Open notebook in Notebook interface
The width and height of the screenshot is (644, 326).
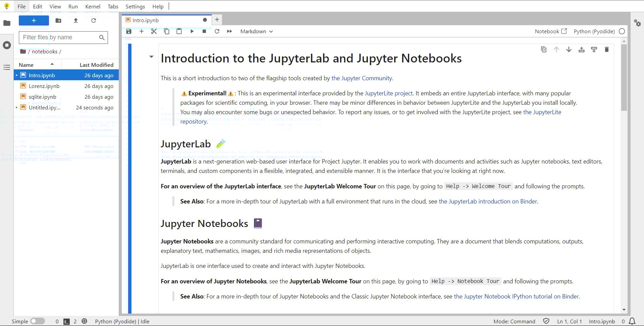(551, 31)
